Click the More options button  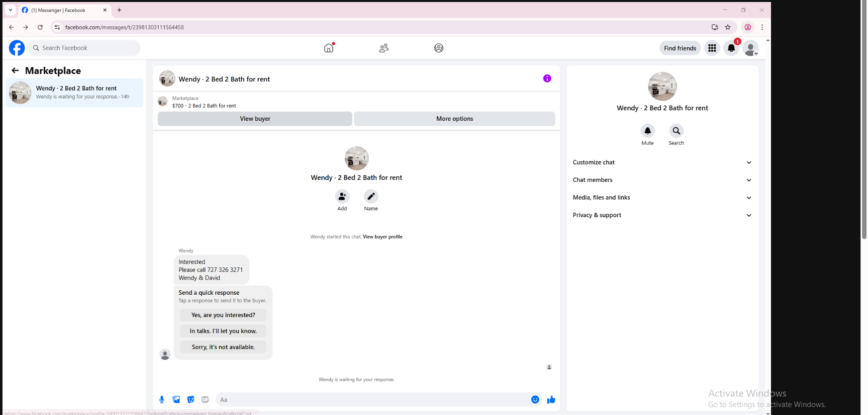pyautogui.click(x=455, y=119)
